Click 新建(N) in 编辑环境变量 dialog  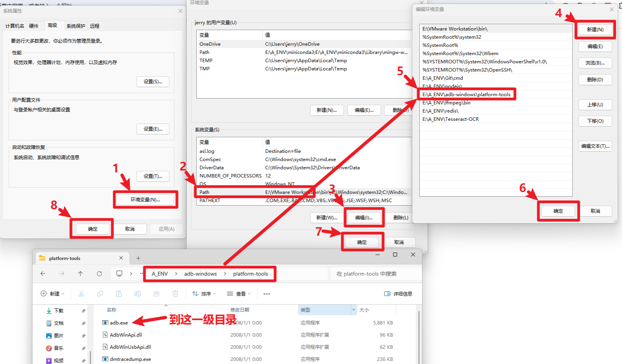point(595,30)
